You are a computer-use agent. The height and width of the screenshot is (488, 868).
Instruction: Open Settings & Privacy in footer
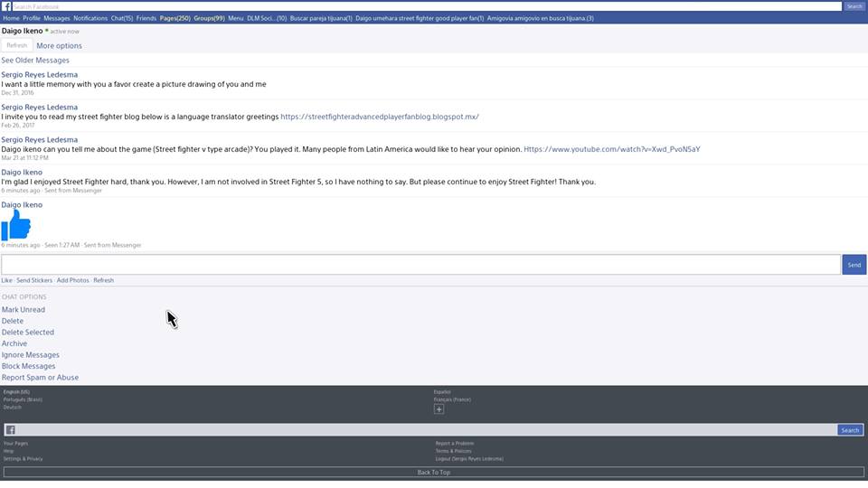[24, 459]
